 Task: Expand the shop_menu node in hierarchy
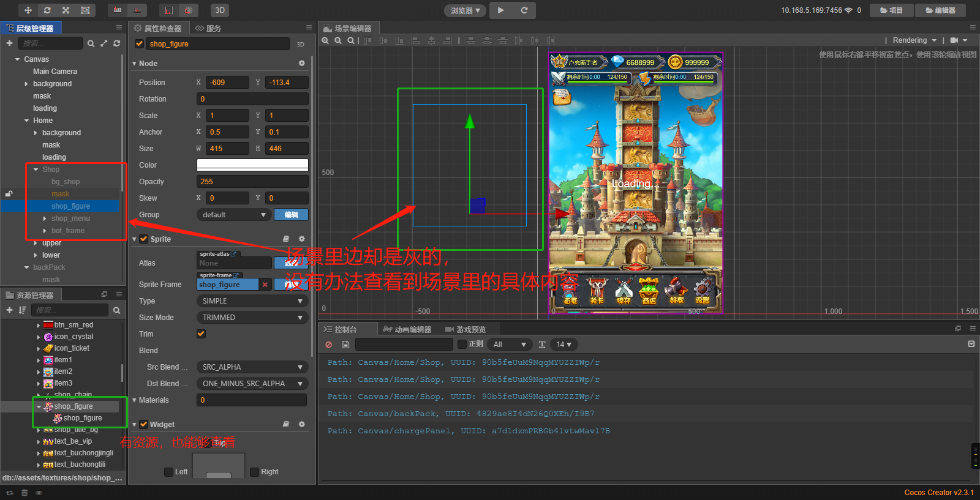click(45, 218)
